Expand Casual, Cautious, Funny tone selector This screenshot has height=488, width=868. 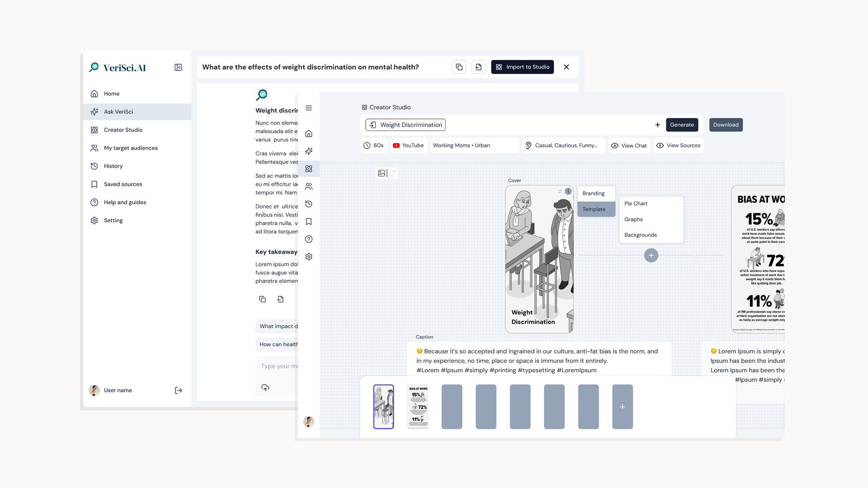tap(563, 145)
